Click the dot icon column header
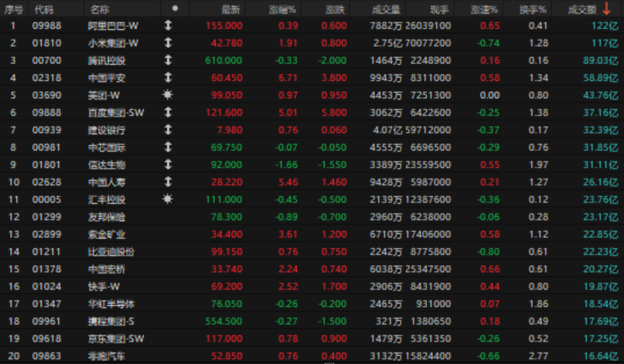624x364 pixels. [x=175, y=9]
